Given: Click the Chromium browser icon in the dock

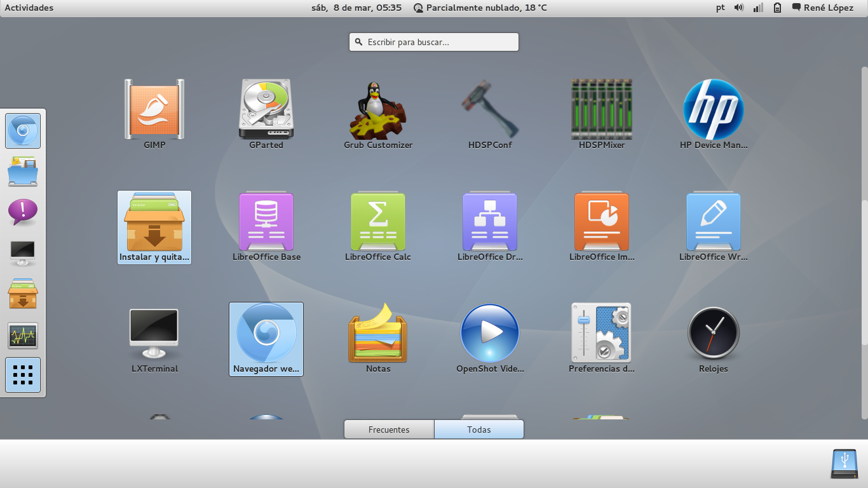Looking at the screenshot, I should point(23,131).
